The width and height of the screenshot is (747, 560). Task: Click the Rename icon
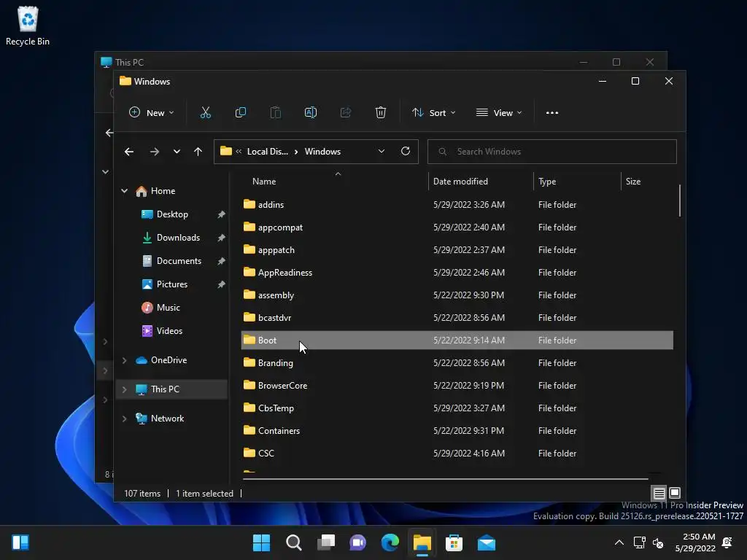(311, 113)
